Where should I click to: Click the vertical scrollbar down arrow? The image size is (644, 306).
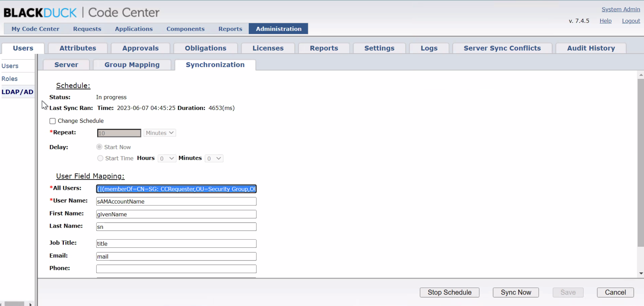(641, 273)
